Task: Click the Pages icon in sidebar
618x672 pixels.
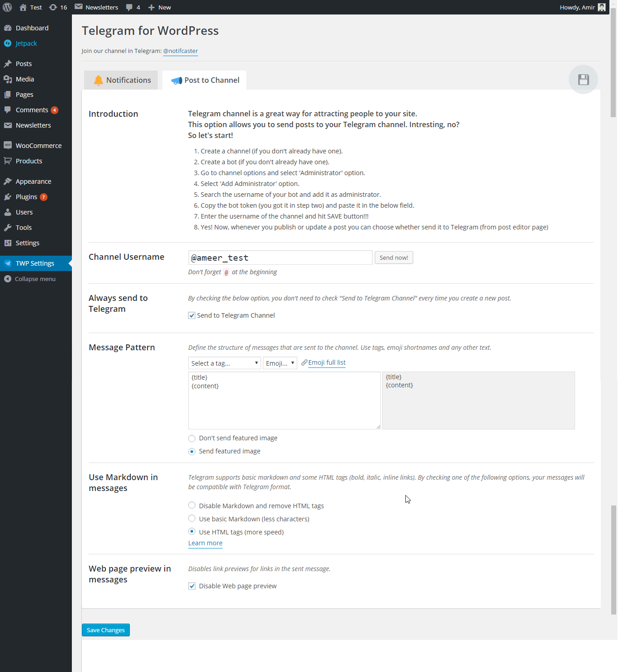Action: [x=8, y=95]
